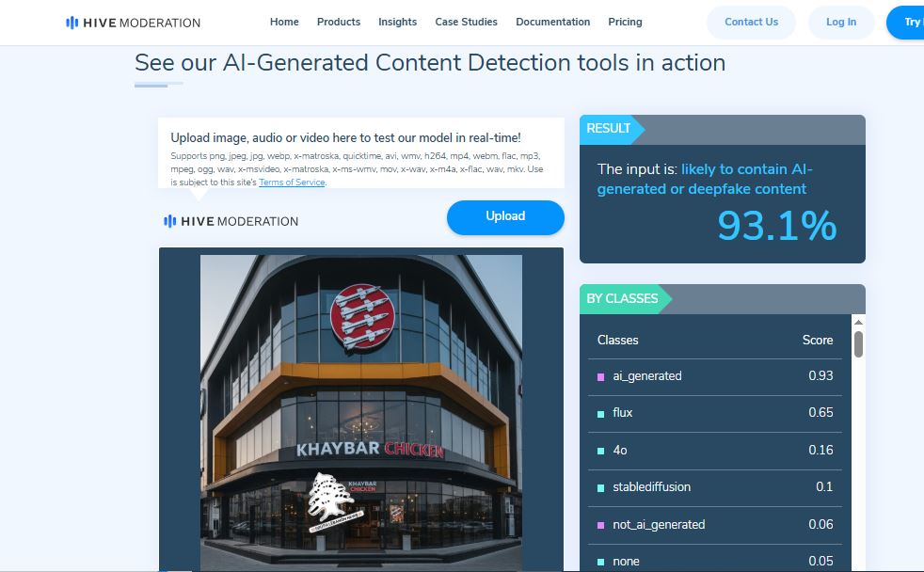The image size is (924, 572).
Task: Click the uploaded Khaybar Chicken building image
Action: click(x=360, y=412)
